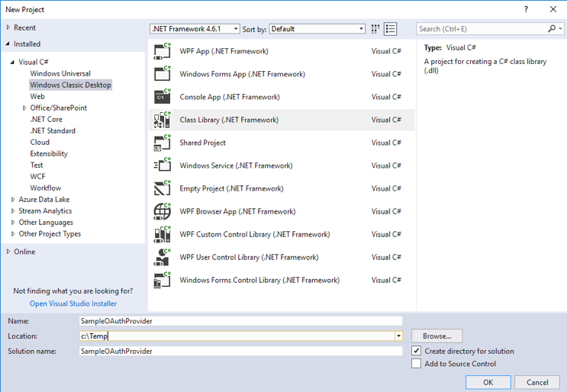
Task: Select the .NET Standard category
Action: (53, 130)
